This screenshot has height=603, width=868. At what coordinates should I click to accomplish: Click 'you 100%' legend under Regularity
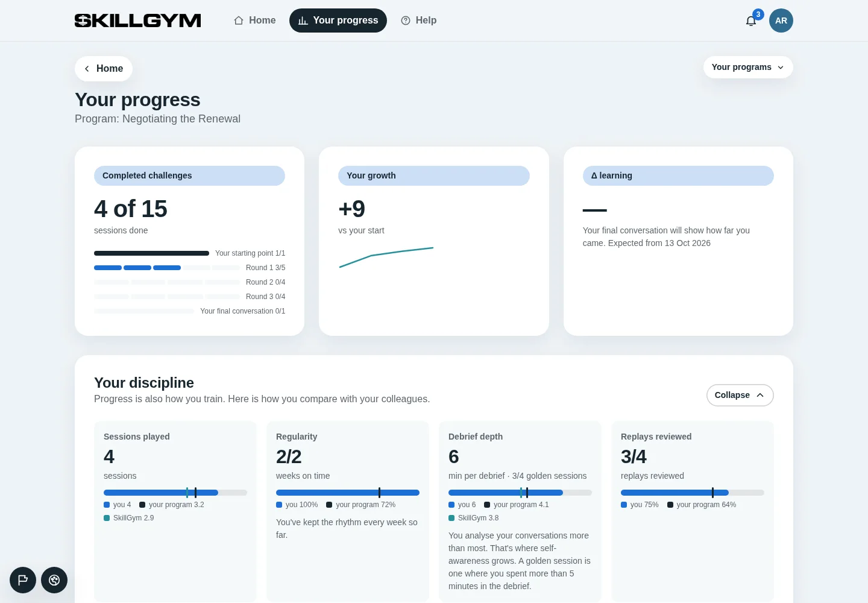[x=297, y=505]
